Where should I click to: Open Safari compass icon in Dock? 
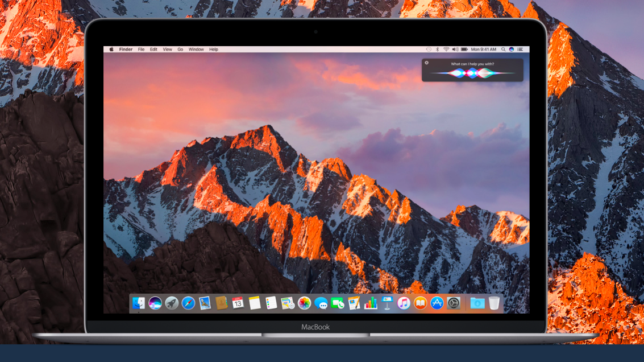click(188, 303)
